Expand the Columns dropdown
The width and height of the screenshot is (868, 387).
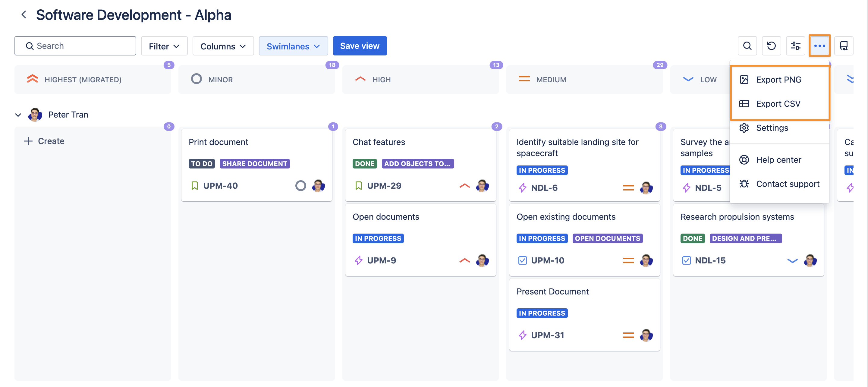(x=223, y=46)
